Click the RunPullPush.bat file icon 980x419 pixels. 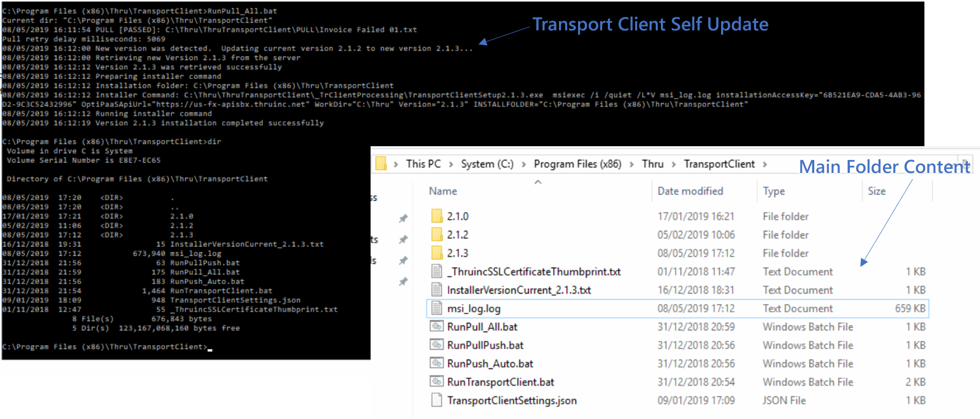tap(436, 345)
